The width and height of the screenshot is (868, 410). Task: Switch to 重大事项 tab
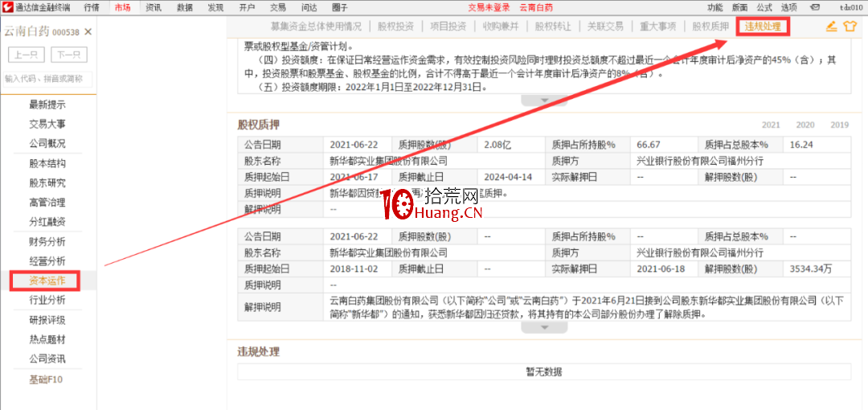[x=657, y=27]
